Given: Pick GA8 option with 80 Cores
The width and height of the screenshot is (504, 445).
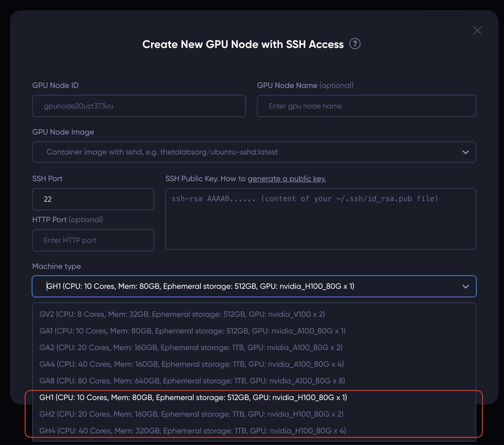Looking at the screenshot, I should [254, 381].
